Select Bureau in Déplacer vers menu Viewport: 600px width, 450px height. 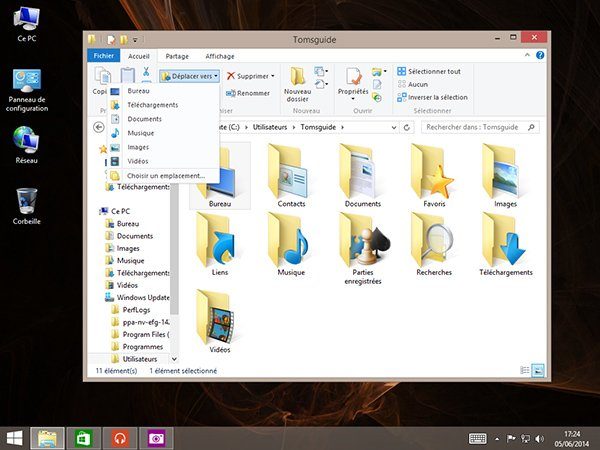163,91
